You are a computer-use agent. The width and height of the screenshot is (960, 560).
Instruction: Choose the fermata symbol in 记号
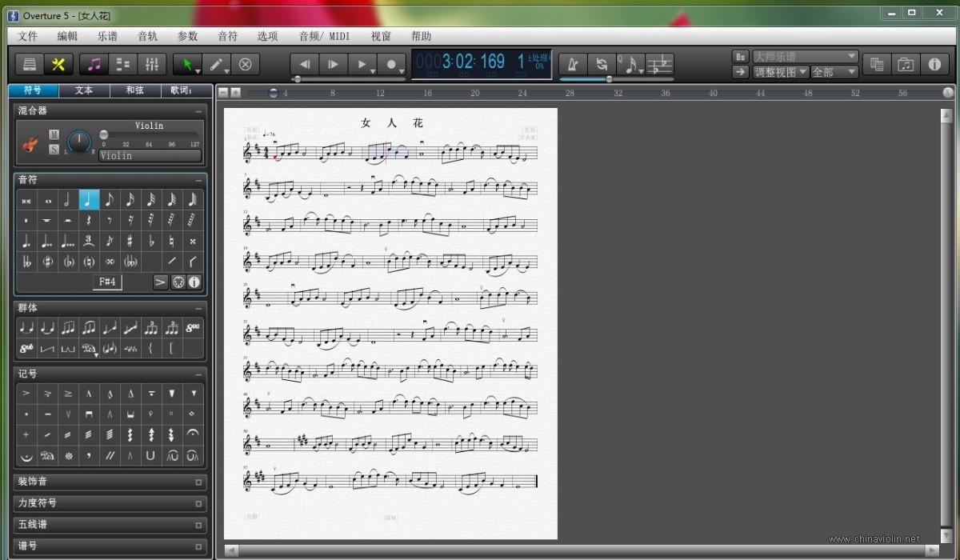(193, 434)
